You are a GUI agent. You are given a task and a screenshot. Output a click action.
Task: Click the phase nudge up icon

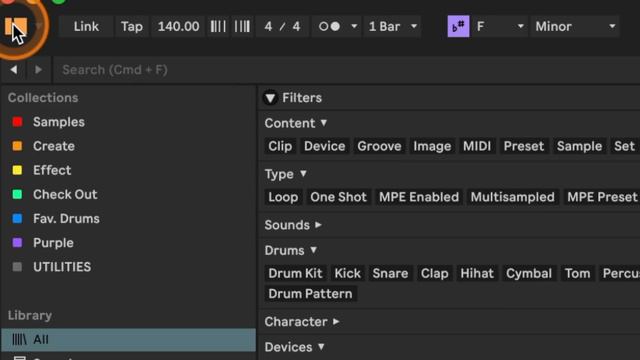coord(242,27)
